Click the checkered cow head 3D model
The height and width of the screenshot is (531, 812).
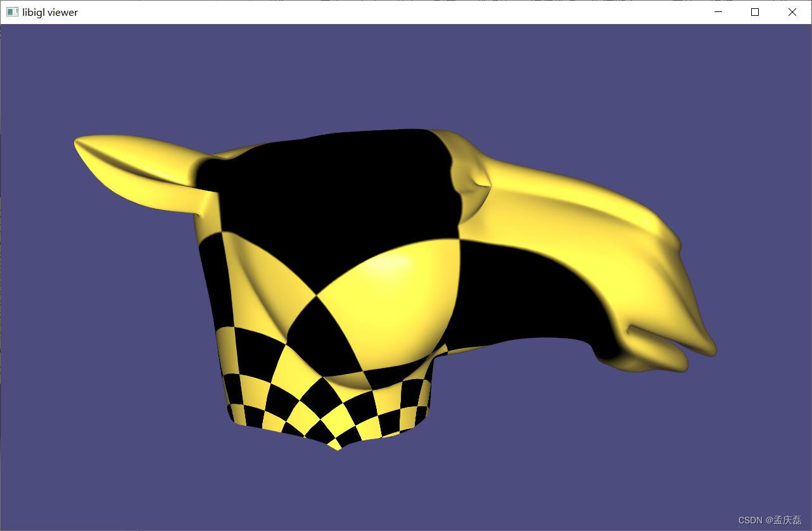tap(395, 289)
